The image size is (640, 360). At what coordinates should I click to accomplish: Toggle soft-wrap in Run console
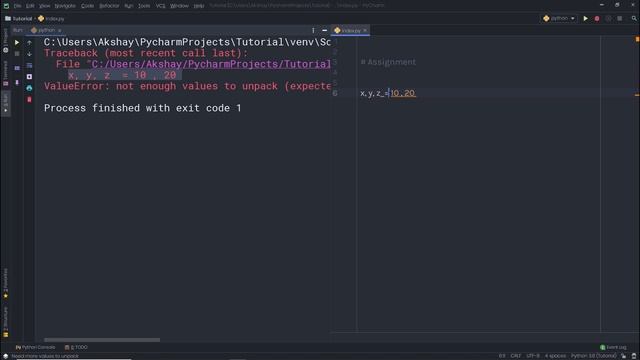tap(29, 65)
